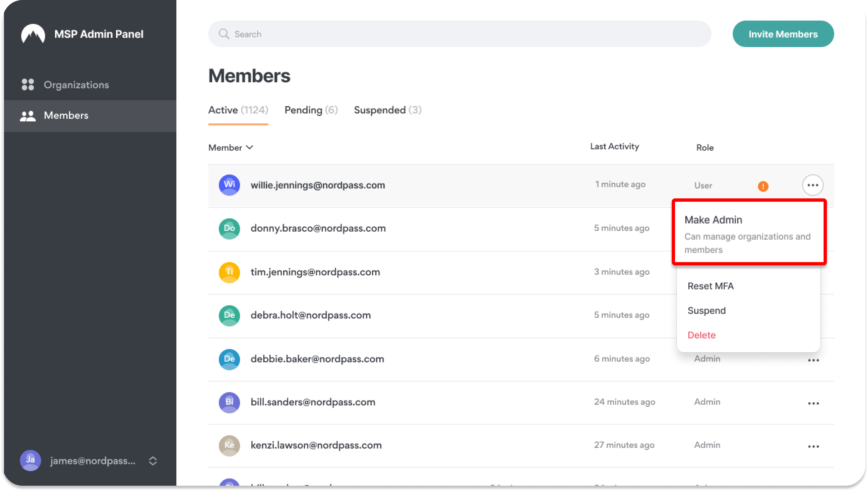Click the De avatar for debra.holt
This screenshot has height=491, width=868.
pyautogui.click(x=229, y=315)
